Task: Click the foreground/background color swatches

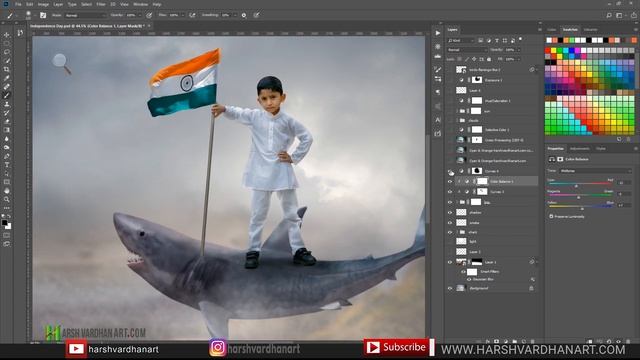Action: [6, 224]
